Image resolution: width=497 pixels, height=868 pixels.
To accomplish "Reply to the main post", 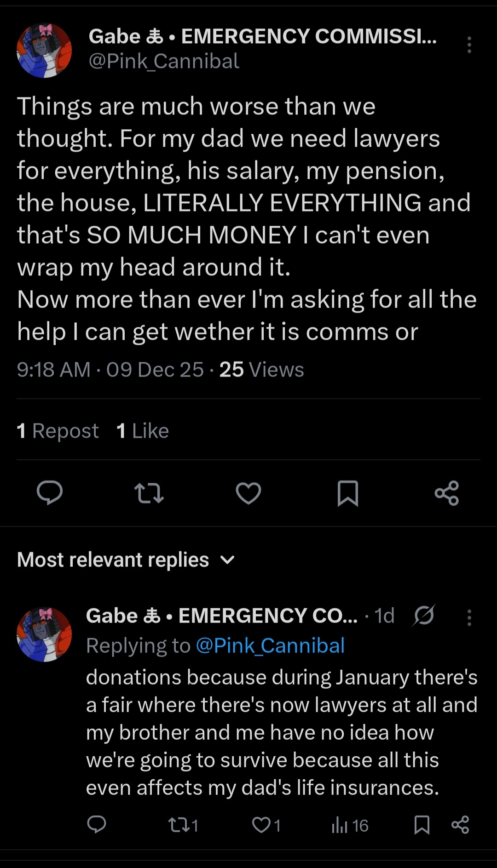I will click(50, 493).
